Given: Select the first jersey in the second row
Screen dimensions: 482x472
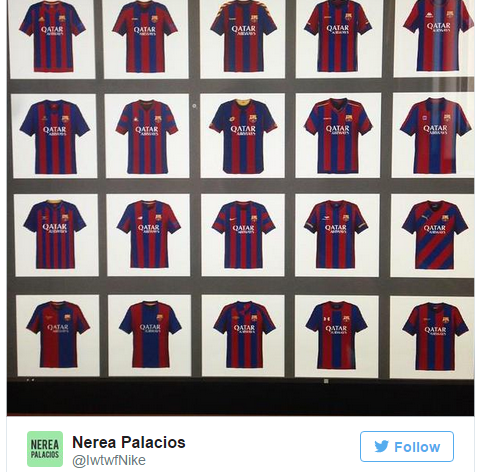Looking at the screenshot, I should (x=55, y=137).
